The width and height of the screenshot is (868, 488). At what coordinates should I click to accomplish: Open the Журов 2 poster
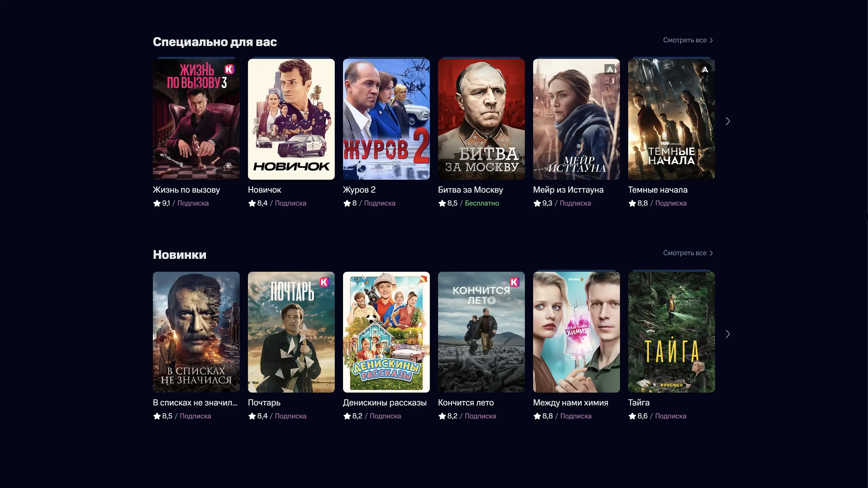[x=386, y=119]
